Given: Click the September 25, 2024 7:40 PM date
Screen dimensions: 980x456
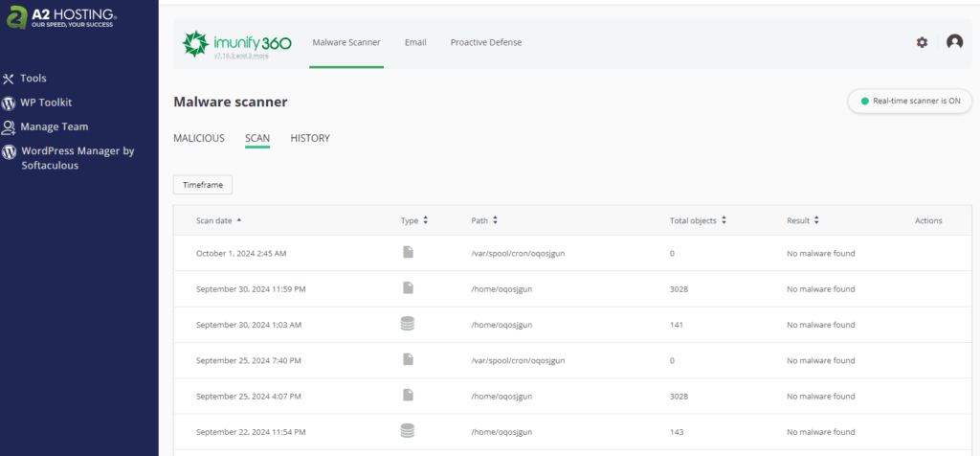Looking at the screenshot, I should [248, 360].
